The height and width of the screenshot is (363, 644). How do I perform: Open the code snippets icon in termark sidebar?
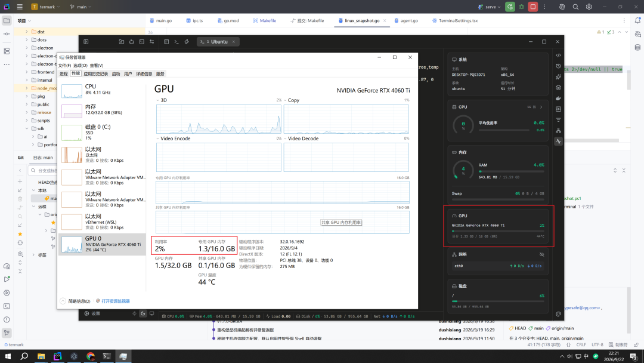click(558, 55)
